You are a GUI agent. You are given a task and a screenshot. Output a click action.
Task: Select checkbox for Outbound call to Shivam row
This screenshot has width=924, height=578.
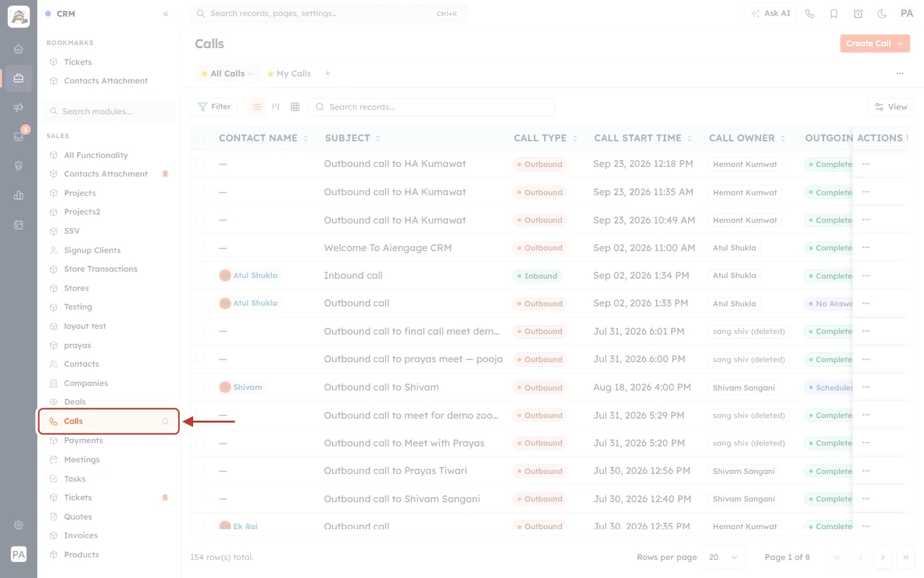(x=200, y=387)
